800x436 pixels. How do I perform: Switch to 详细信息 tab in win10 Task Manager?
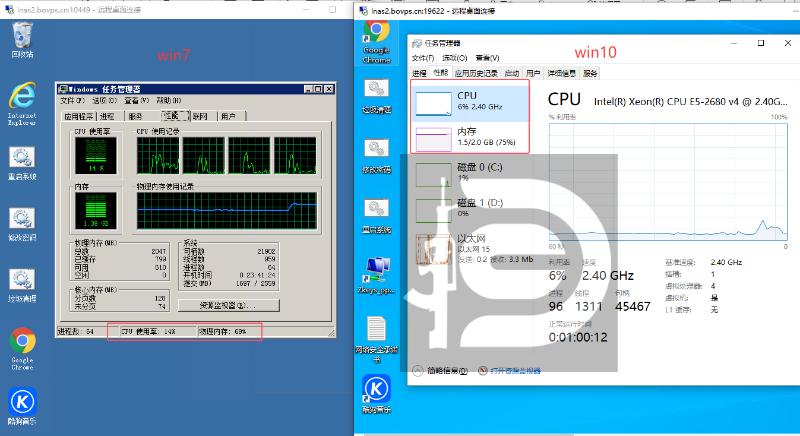coord(562,73)
